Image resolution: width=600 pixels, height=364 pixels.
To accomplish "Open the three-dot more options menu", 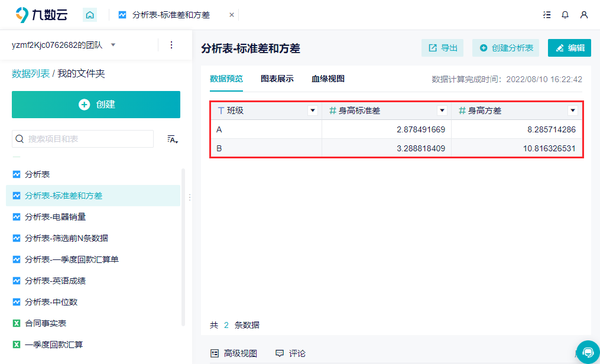I will click(171, 45).
